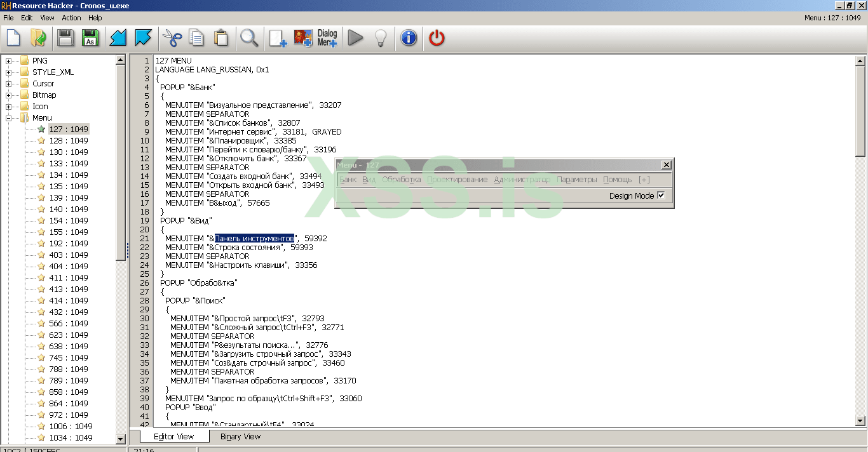Click the blue down-left arrow toolbar icon
The height and width of the screenshot is (452, 868).
tap(118, 38)
